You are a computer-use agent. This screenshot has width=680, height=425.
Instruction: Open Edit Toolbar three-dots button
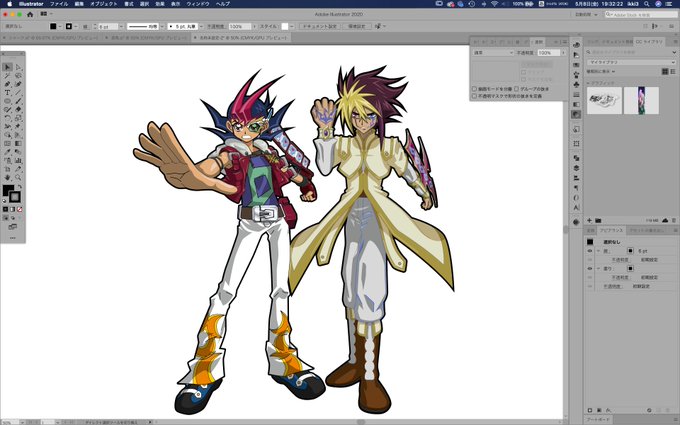[x=13, y=238]
